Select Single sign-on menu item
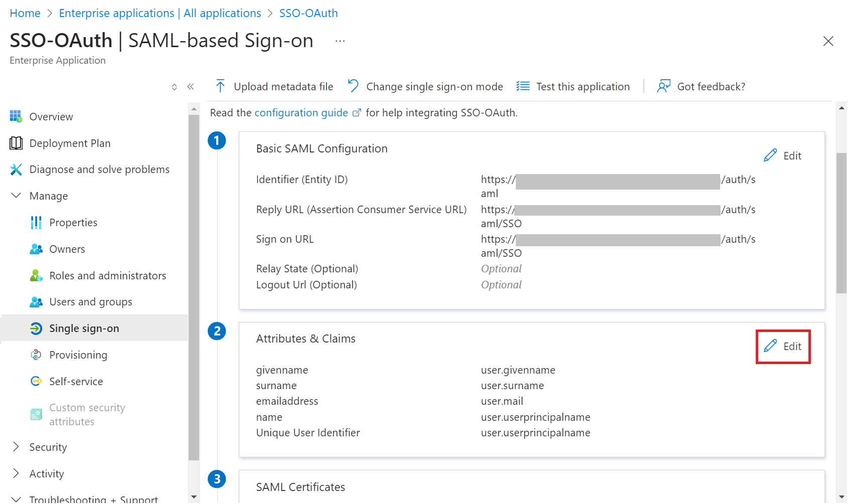This screenshot has height=504, width=848. click(84, 328)
